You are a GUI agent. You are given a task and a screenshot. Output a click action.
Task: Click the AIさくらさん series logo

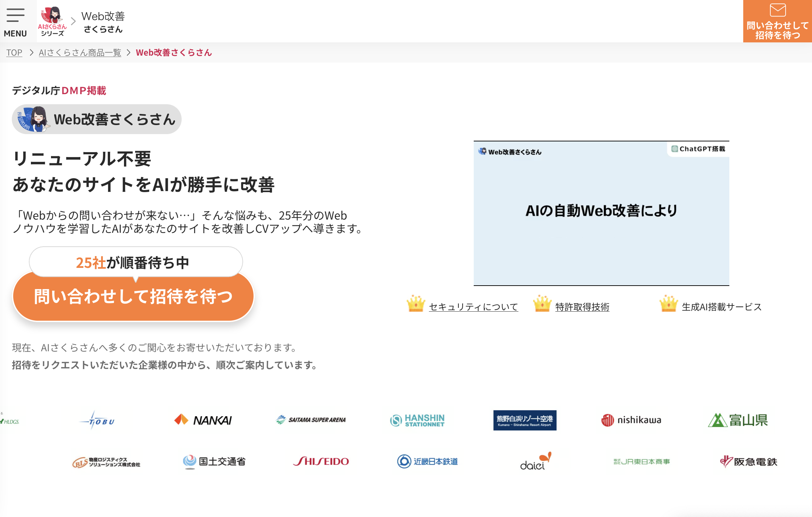point(52,22)
